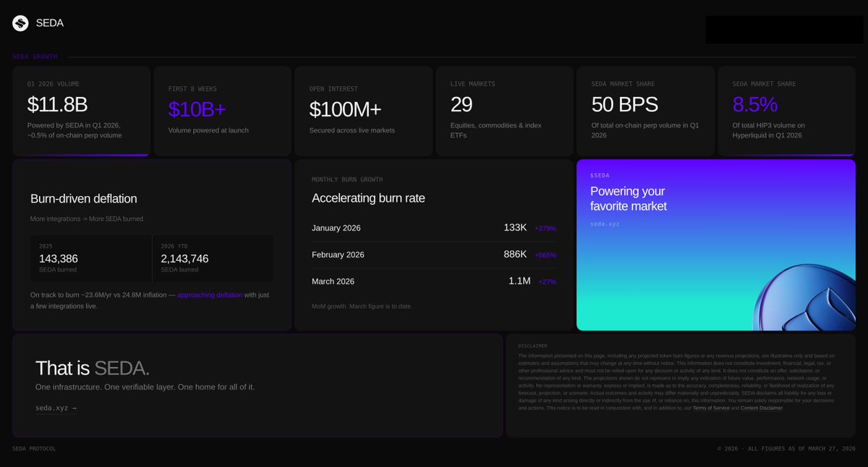Click the +565% growth figure
Viewport: 868px width, 467px height.
point(545,256)
